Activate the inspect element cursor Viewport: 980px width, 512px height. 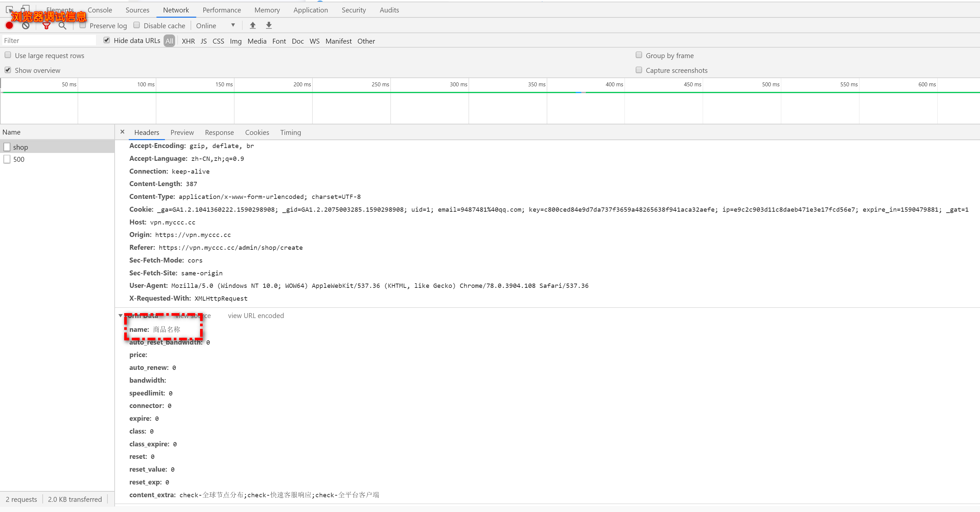pos(10,10)
